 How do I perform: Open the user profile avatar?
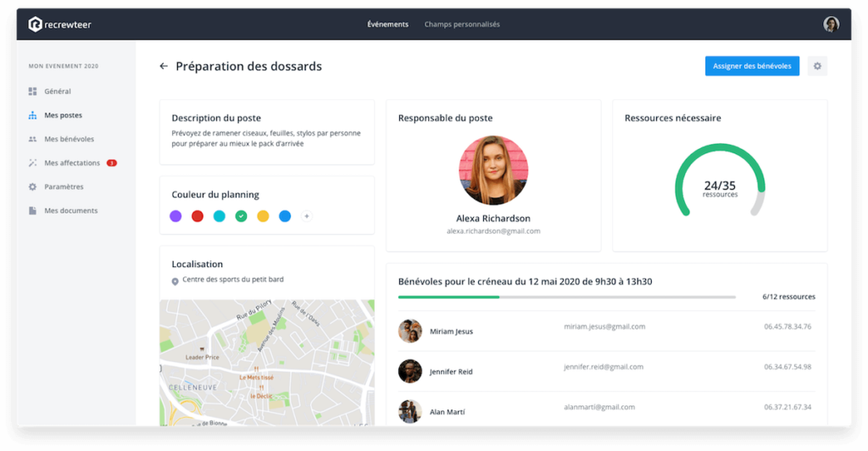831,25
